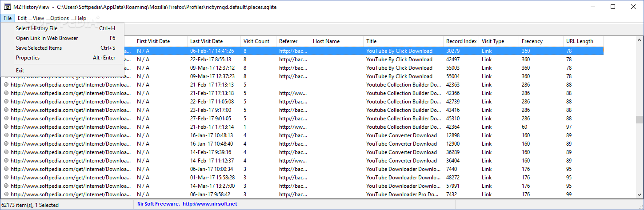Click the gray bullet icon of row with record index 36404

point(6,161)
